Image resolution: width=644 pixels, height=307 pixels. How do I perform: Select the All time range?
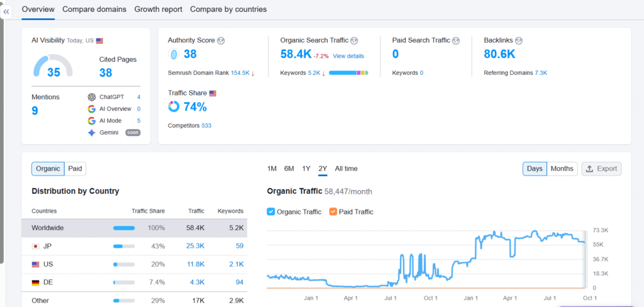click(x=346, y=169)
